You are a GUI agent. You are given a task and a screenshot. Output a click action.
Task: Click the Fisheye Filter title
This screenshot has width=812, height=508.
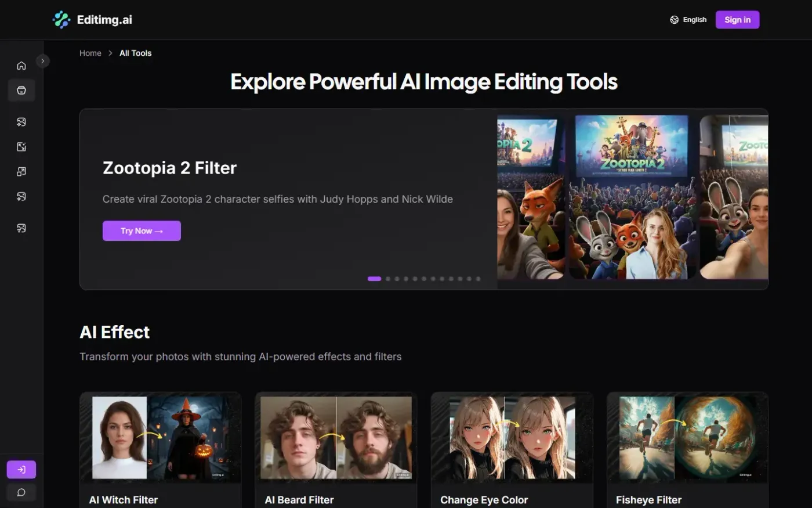tap(648, 500)
